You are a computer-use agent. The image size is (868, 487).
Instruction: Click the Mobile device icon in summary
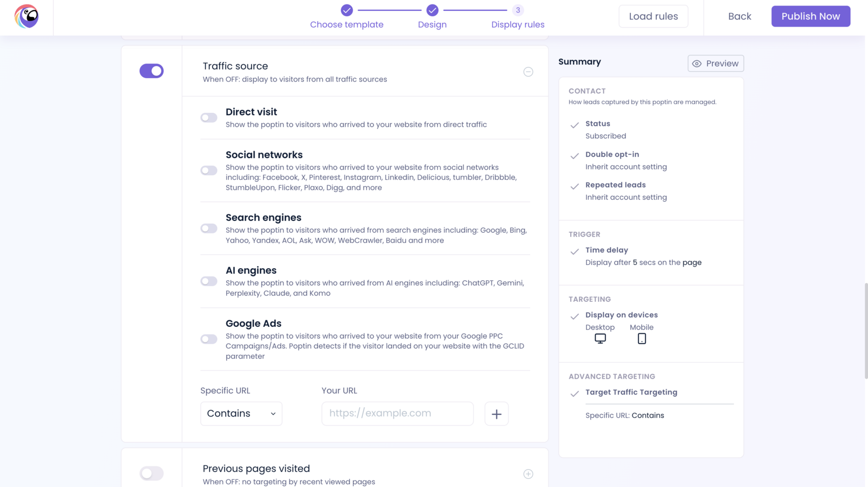[642, 339]
